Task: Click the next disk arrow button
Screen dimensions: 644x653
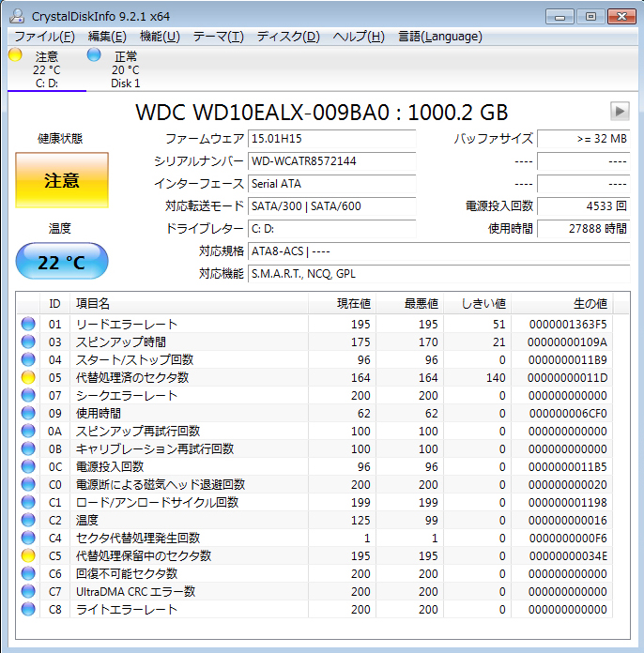Action: point(619,111)
